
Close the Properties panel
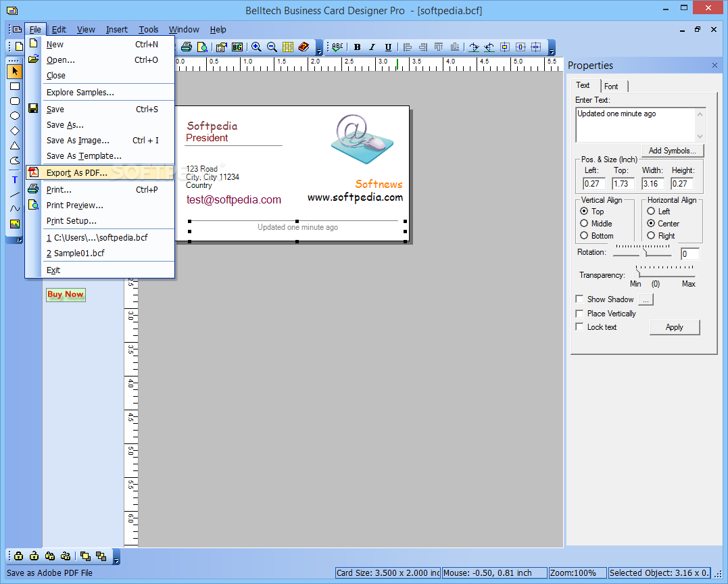(x=714, y=66)
